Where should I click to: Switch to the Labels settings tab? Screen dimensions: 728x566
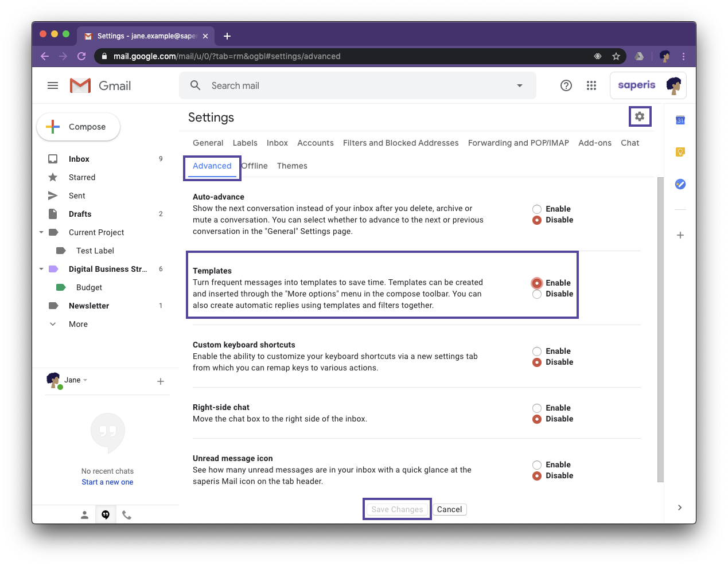[x=245, y=143]
